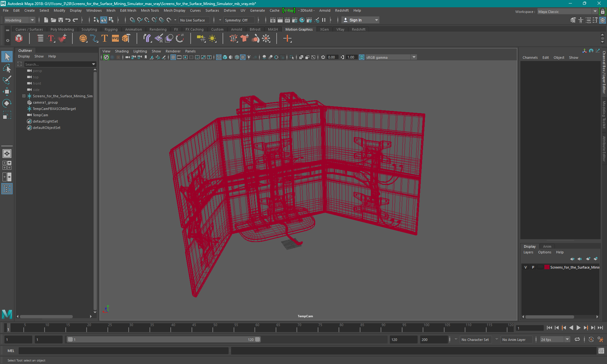Image resolution: width=607 pixels, height=364 pixels.
Task: Open the viewport Shading menu
Action: [x=122, y=51]
